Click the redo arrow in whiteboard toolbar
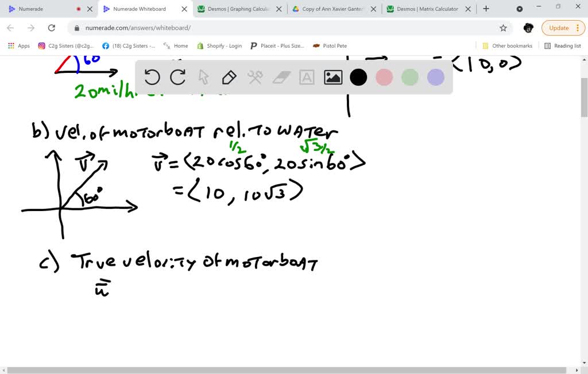Viewport: 588px width, 374px height. 178,77
